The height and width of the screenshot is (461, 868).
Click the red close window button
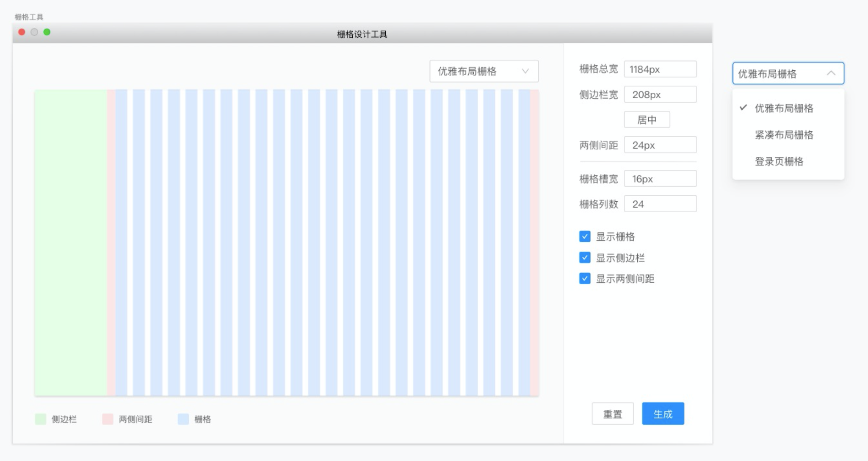click(x=22, y=32)
